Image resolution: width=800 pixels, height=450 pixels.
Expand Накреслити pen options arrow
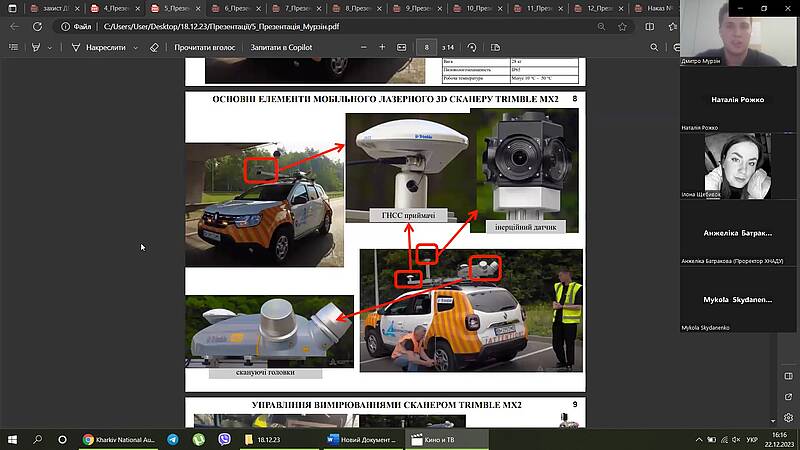tap(135, 47)
